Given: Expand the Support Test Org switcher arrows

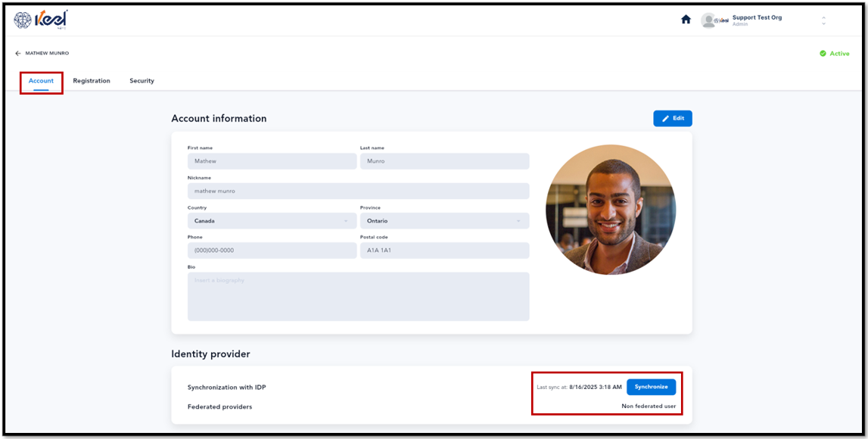Looking at the screenshot, I should pyautogui.click(x=823, y=20).
